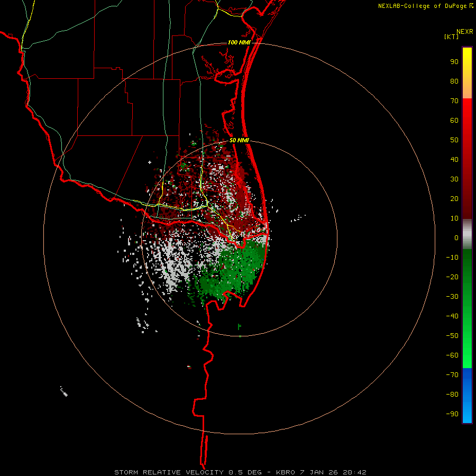
Task: Click the 30 value on the velocity scale
Action: coord(454,179)
